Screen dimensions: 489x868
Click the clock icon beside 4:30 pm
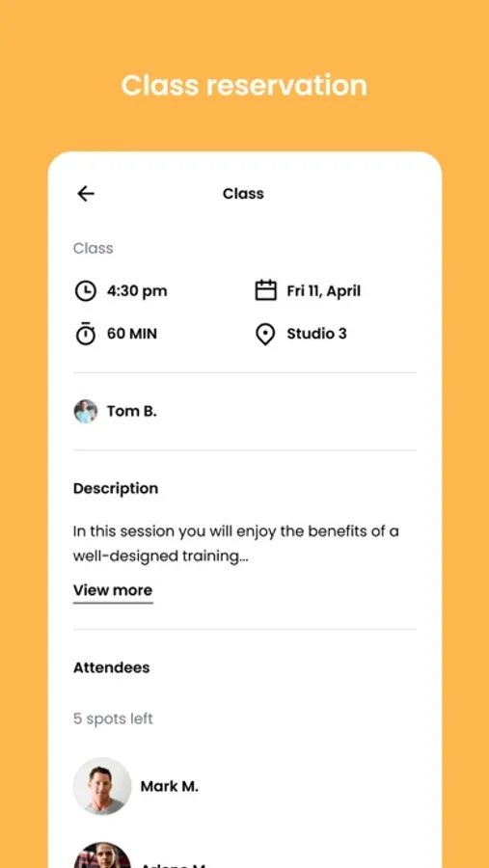coord(85,291)
